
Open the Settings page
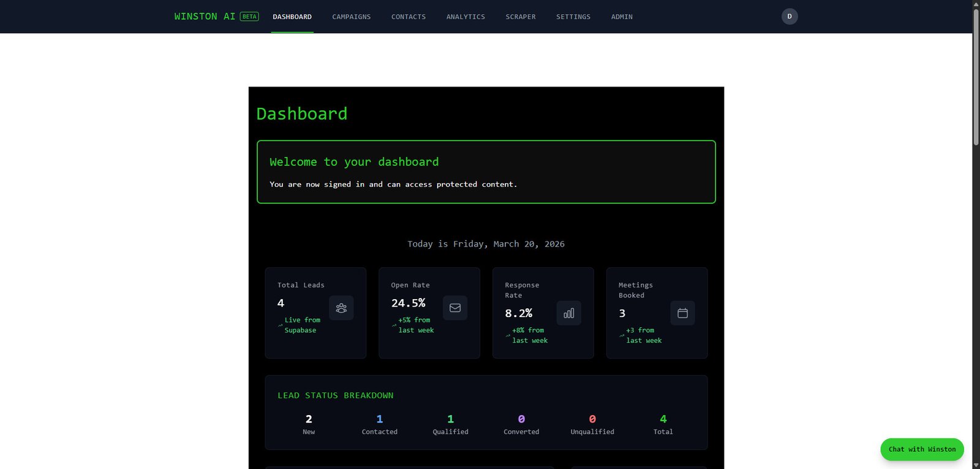(573, 17)
